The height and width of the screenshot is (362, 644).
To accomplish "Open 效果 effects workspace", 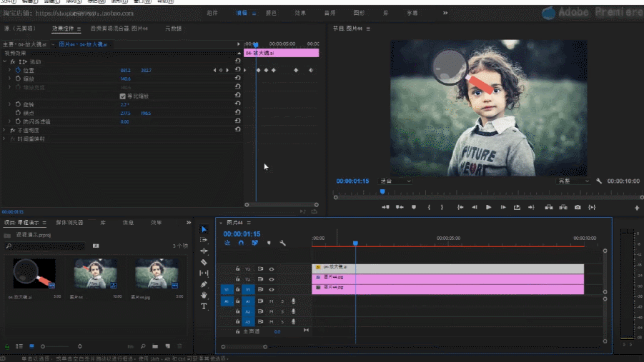I will 300,13.
